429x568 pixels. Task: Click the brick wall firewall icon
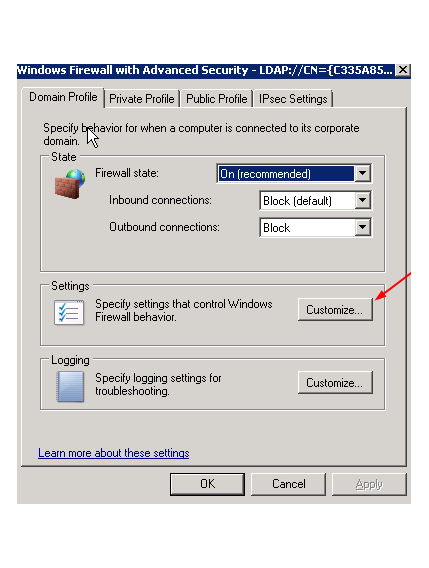(70, 184)
